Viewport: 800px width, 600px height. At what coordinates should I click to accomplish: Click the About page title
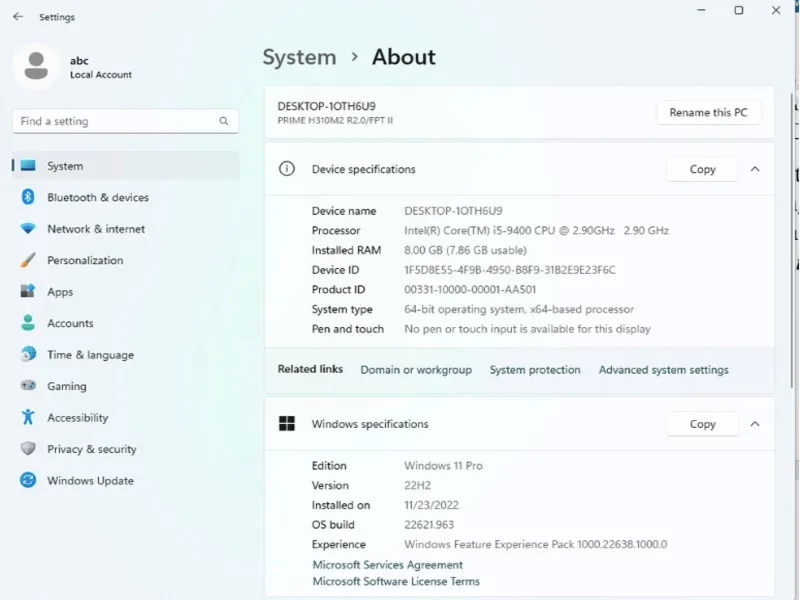[404, 57]
